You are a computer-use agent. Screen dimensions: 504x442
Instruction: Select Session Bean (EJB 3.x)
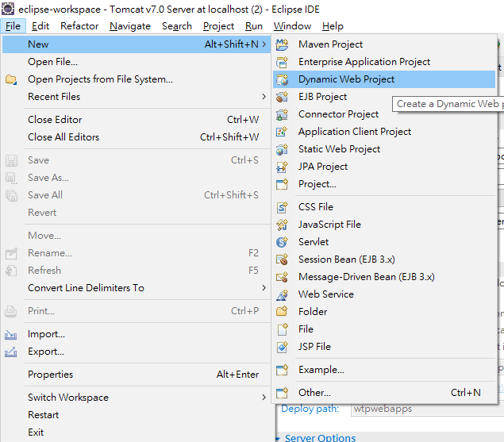[384, 259]
